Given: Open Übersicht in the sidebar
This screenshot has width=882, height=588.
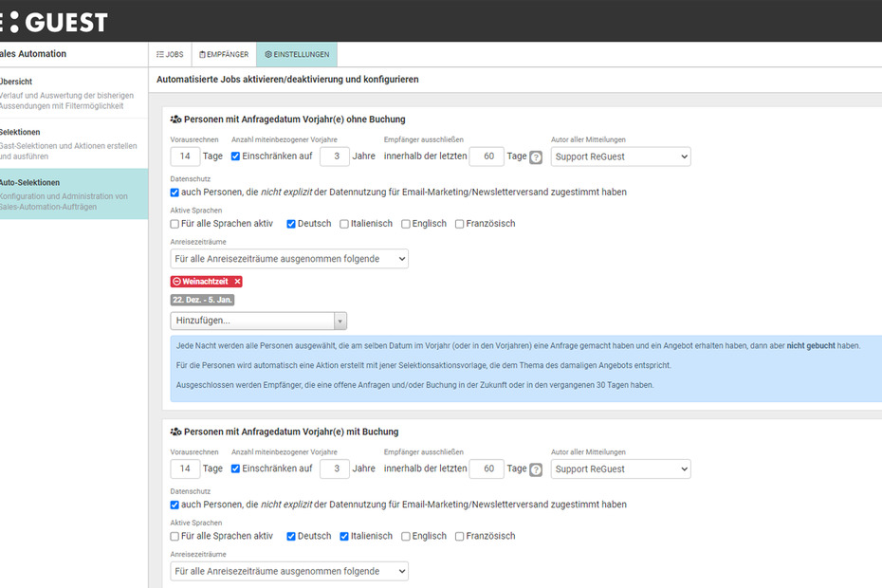Looking at the screenshot, I should tap(74, 93).
